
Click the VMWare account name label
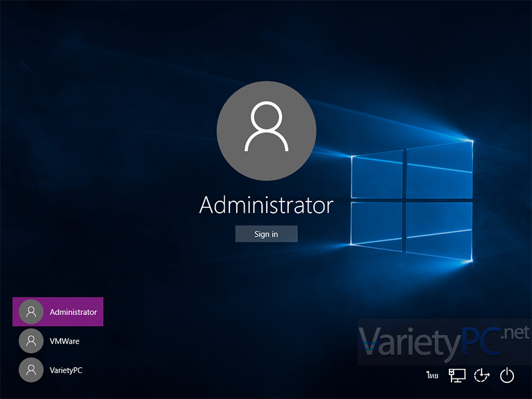pos(66,340)
